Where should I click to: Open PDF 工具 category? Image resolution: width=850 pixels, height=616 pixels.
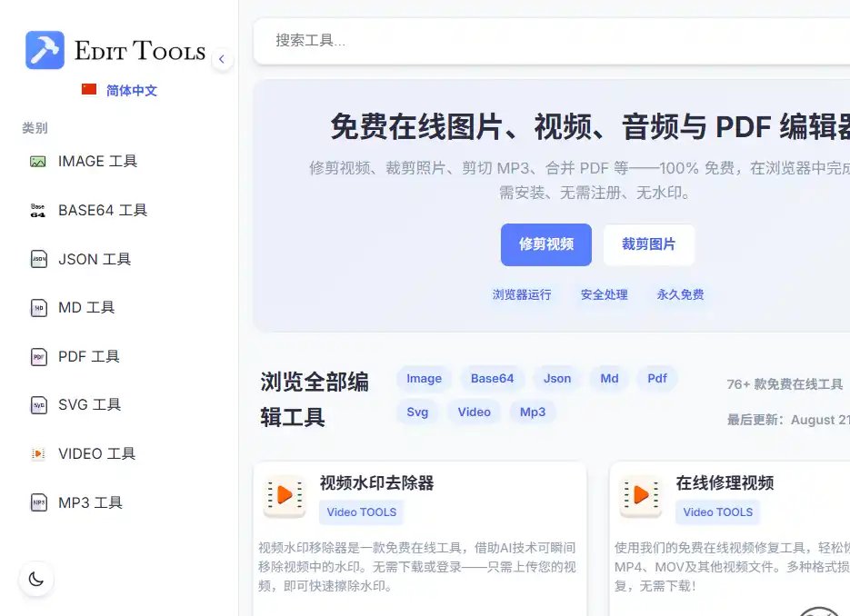(88, 356)
